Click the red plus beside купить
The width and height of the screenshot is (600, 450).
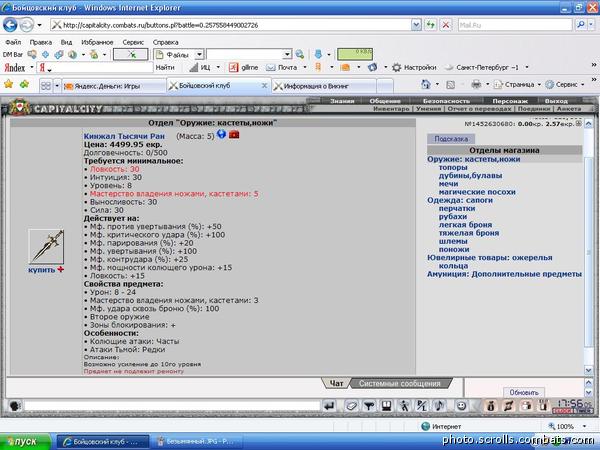click(60, 270)
